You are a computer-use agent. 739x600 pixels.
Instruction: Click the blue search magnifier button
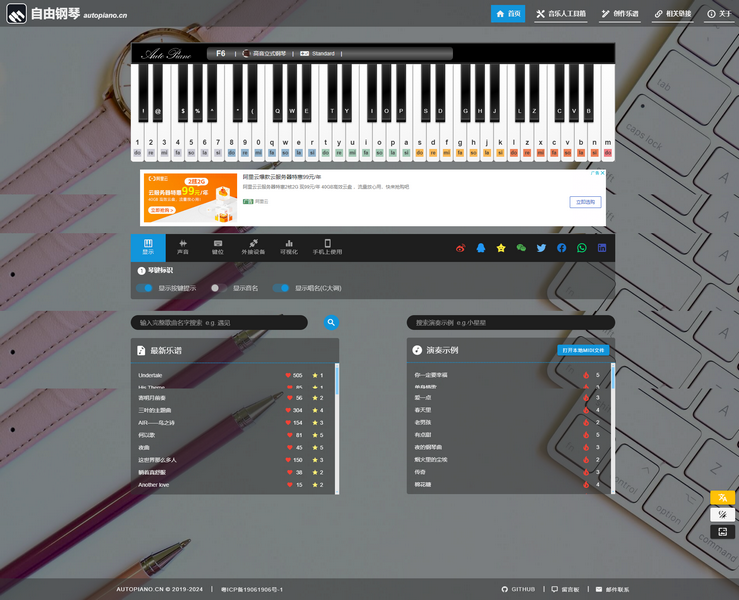[x=331, y=322]
